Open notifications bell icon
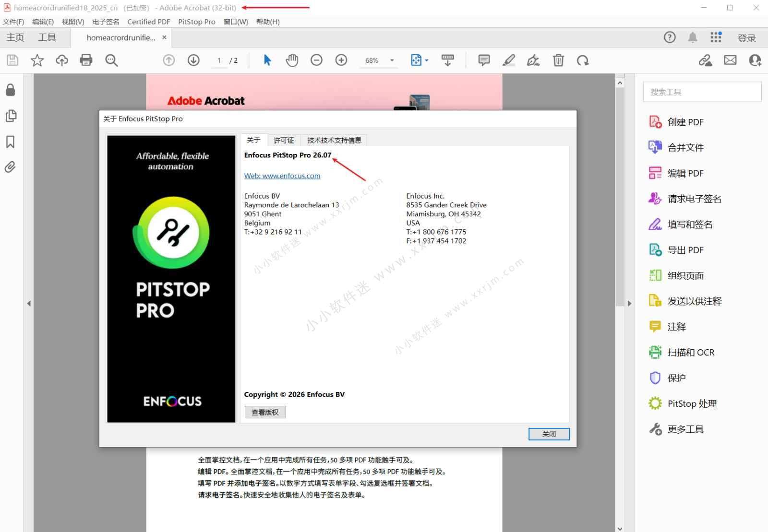This screenshot has width=768, height=532. click(x=693, y=37)
